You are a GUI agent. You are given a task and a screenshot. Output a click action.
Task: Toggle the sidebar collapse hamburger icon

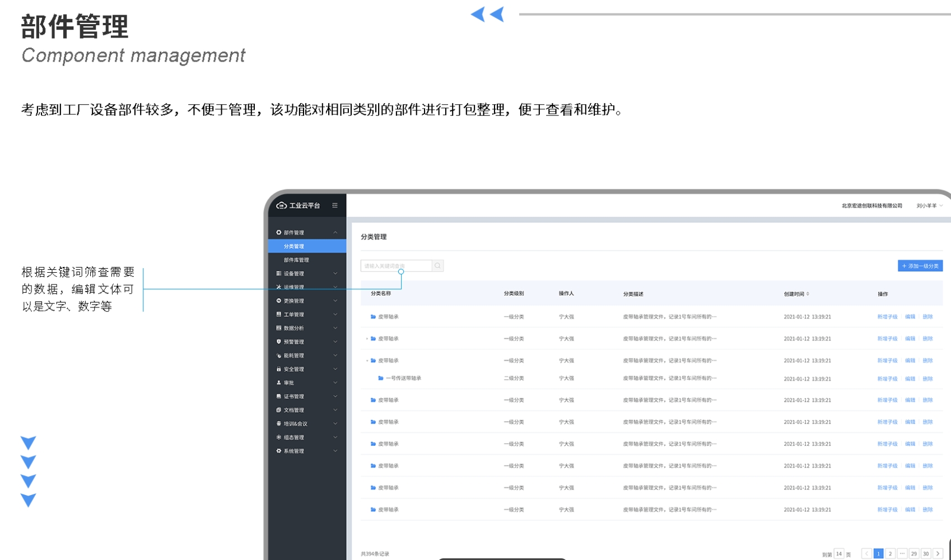(x=335, y=206)
